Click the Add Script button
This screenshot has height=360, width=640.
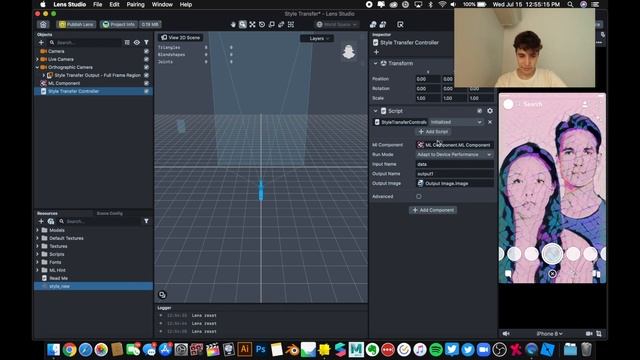[433, 132]
